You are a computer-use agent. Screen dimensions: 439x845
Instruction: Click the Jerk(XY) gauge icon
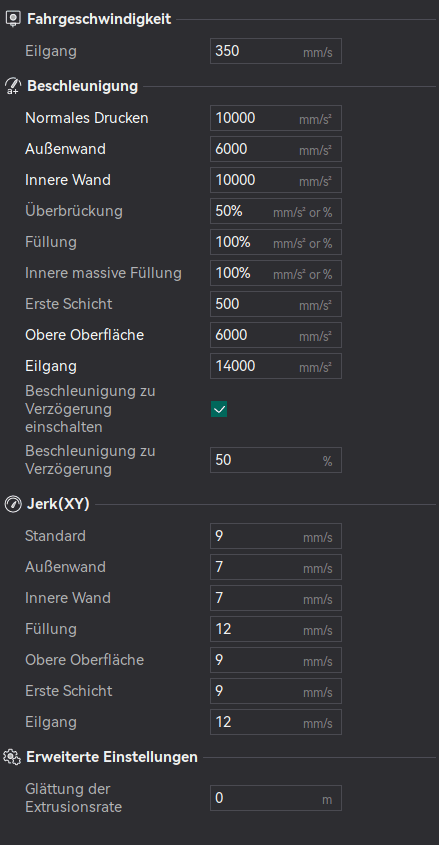12,504
